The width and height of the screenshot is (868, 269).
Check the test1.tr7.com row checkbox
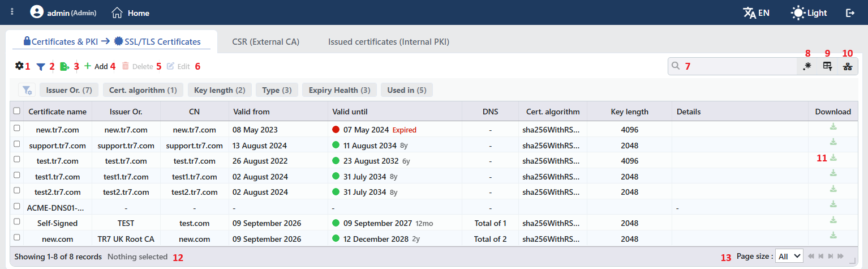click(x=16, y=175)
